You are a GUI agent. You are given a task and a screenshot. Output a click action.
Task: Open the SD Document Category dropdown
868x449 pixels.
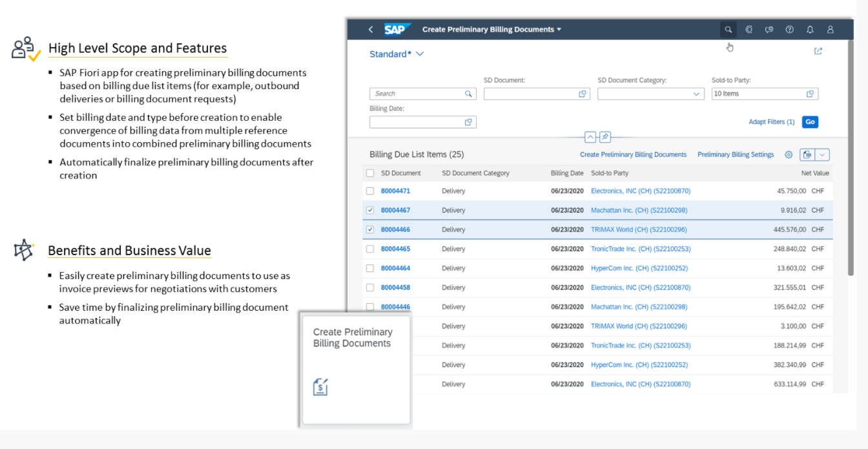(696, 94)
